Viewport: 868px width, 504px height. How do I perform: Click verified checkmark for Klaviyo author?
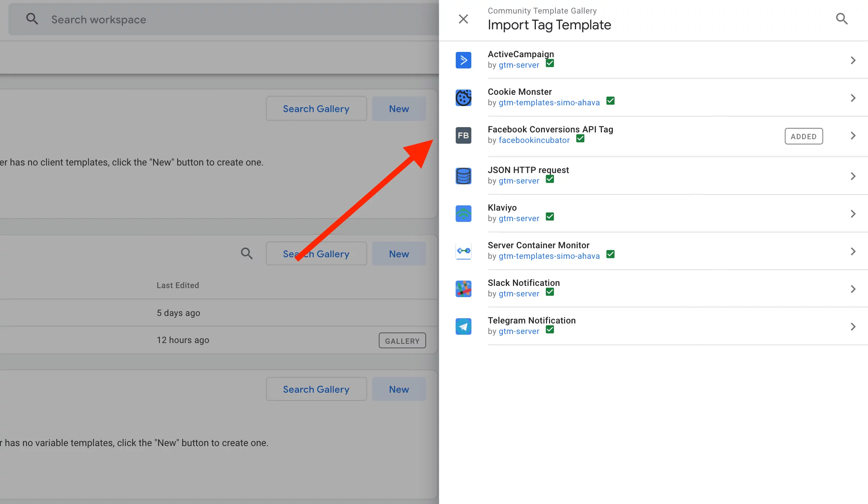click(550, 217)
